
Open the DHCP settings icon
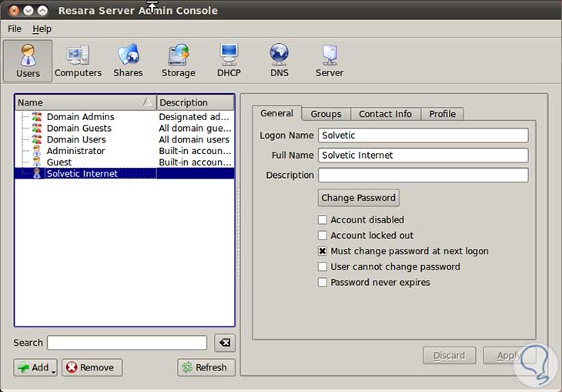click(x=229, y=61)
